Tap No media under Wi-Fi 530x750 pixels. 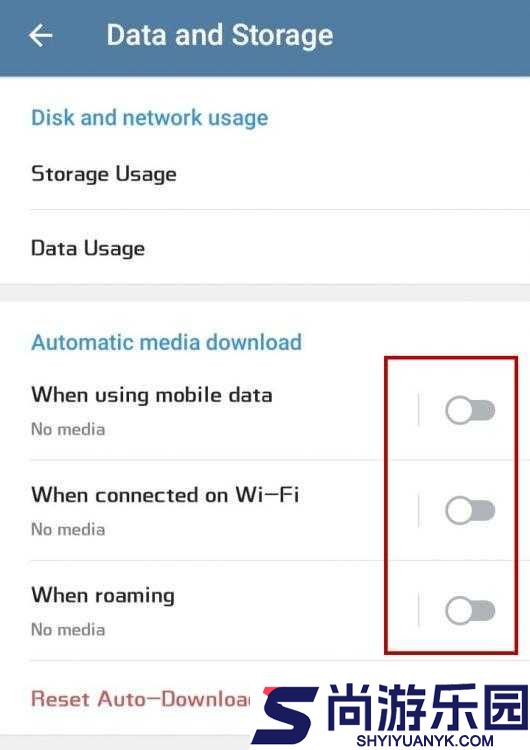[68, 529]
